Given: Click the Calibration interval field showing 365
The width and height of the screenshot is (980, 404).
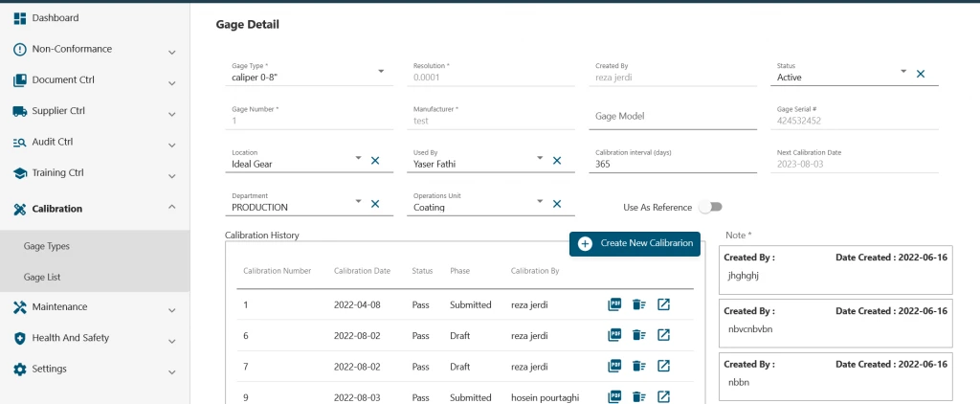Looking at the screenshot, I should tap(673, 160).
